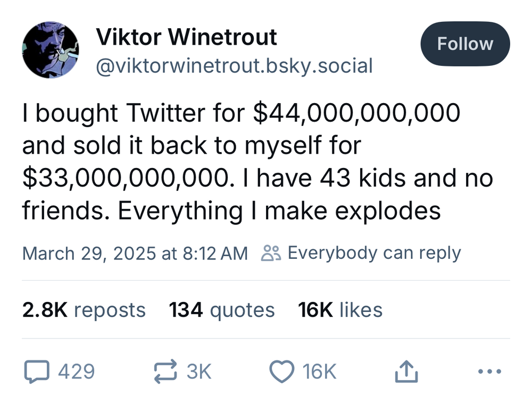
Task: View the 134 quotes list
Action: [222, 310]
